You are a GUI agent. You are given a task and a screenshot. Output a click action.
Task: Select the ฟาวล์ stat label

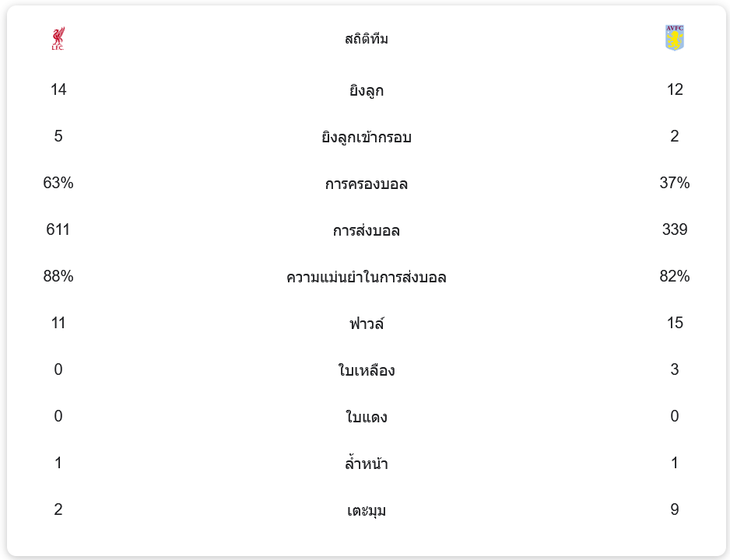click(366, 324)
